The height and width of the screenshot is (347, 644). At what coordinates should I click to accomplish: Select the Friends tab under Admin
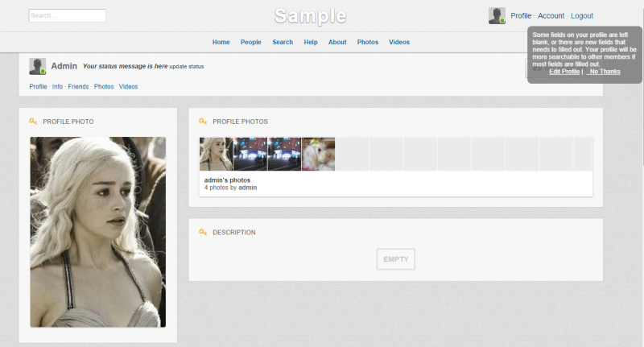click(x=78, y=87)
